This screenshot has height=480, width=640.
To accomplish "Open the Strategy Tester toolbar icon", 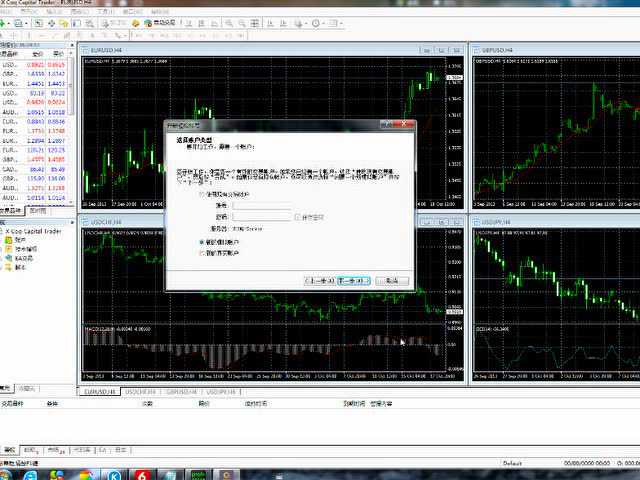I will (x=90, y=24).
